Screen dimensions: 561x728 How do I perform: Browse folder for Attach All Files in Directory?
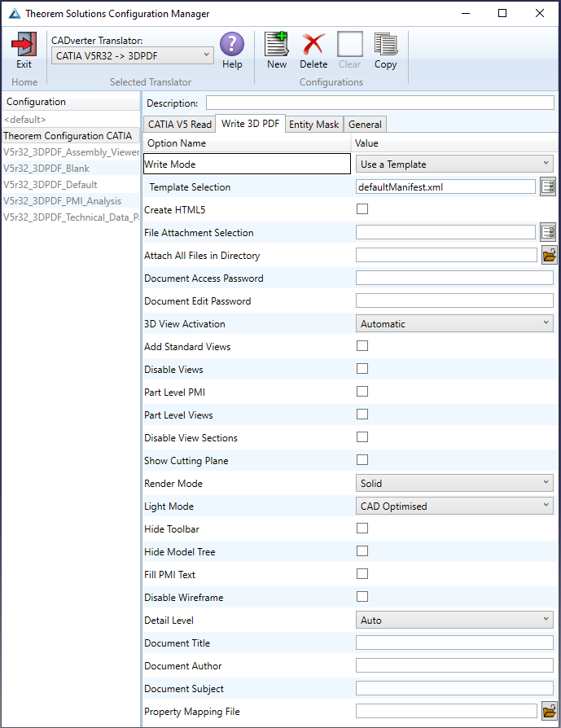pos(549,255)
